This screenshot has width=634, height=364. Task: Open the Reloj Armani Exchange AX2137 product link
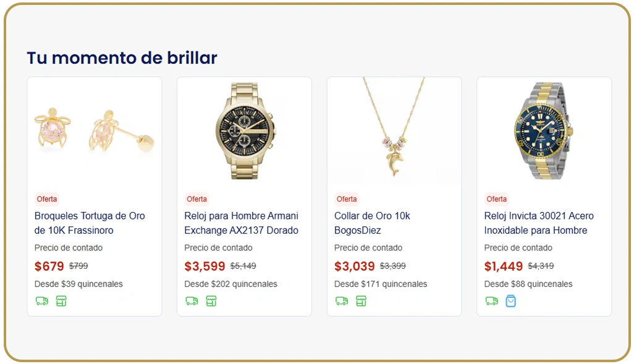[241, 222]
